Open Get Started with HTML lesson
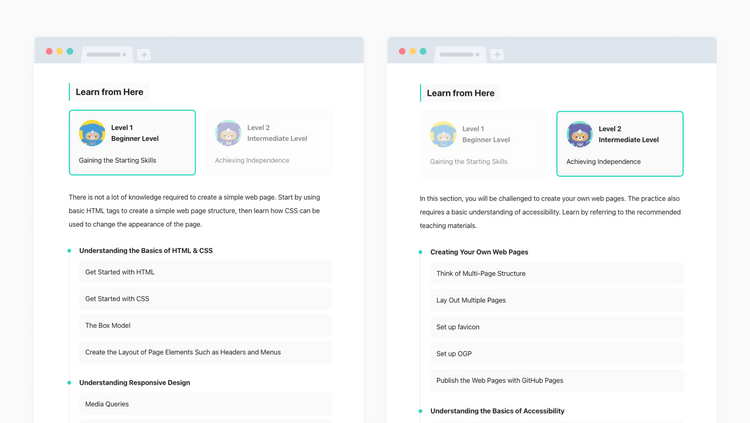 (x=206, y=272)
